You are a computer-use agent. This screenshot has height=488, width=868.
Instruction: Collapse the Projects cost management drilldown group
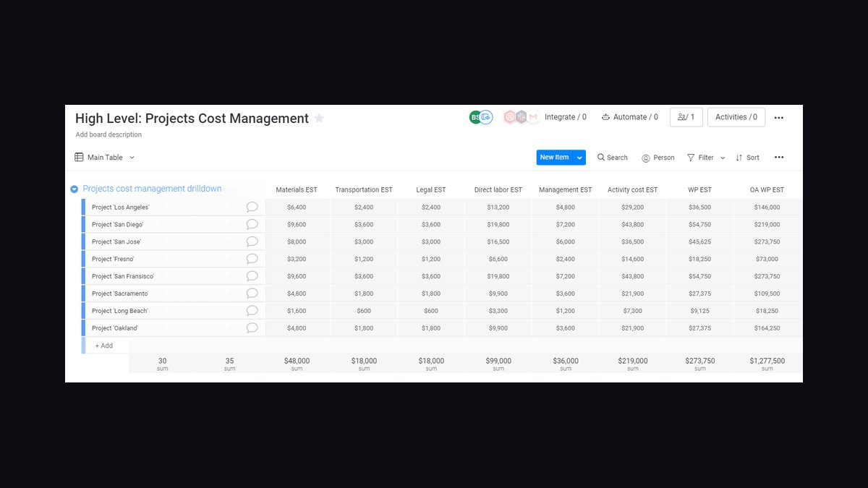coord(74,189)
